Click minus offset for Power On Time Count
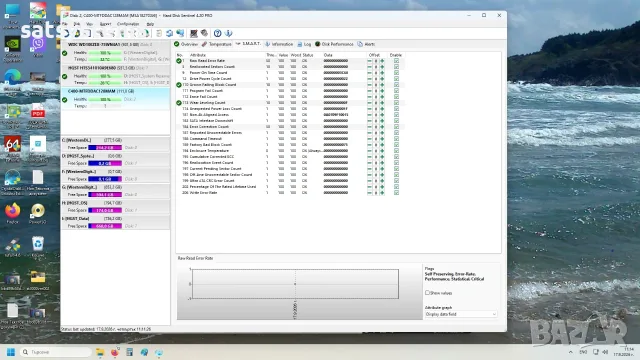Image resolution: width=640 pixels, height=360 pixels. [x=370, y=73]
